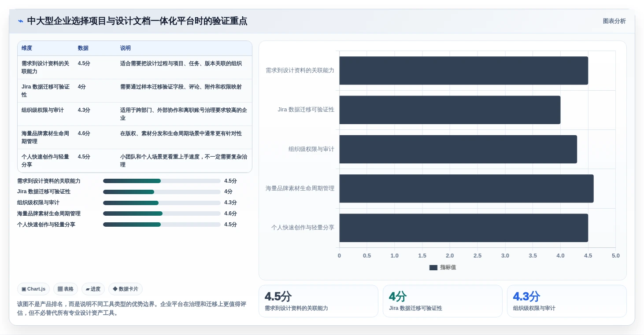Viewport: 644px width, 335px height.
Task: Click description 在版权、素材分发和生命周期场景中通常更有针对性
Action: [181, 133]
